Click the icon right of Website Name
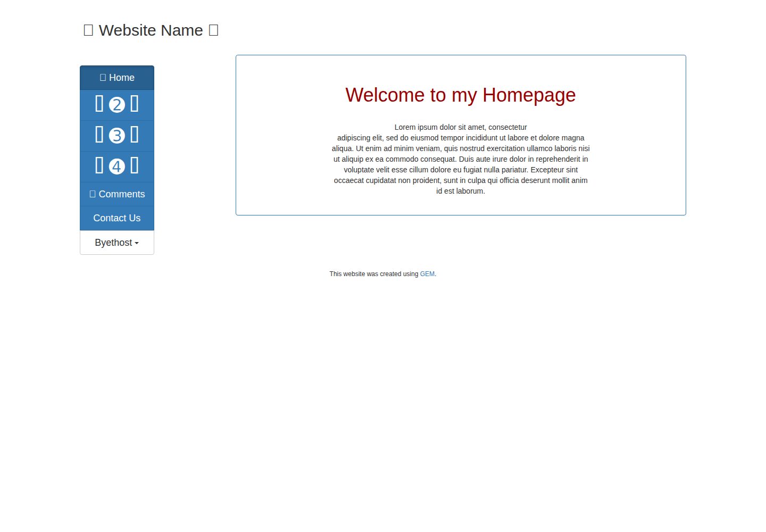 pyautogui.click(x=213, y=30)
